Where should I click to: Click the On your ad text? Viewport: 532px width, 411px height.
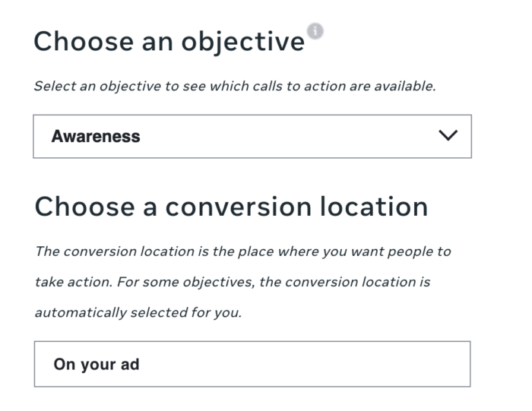[97, 365]
